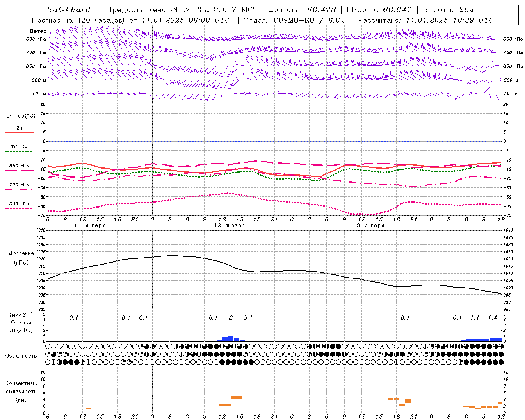The width and height of the screenshot is (525, 420).
Task: Click the 'Широта: 66.647' header value
Action: click(x=379, y=10)
